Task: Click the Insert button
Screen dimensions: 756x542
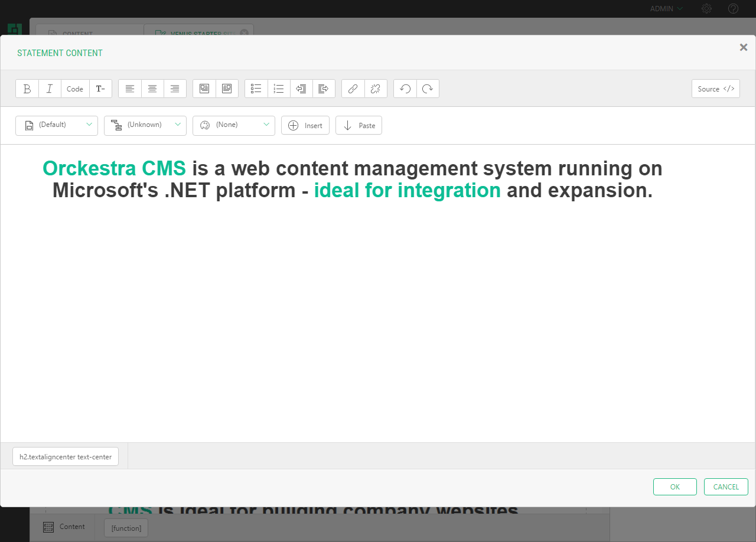Action: click(305, 125)
